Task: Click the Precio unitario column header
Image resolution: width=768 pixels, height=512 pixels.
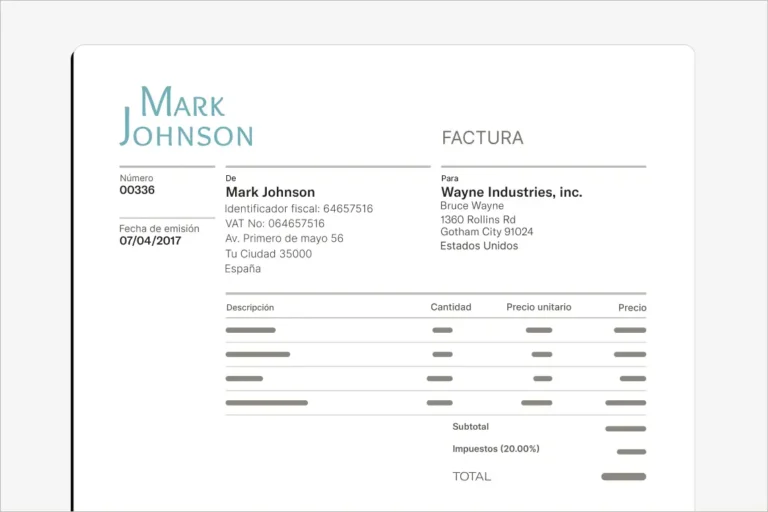Action: pos(539,307)
